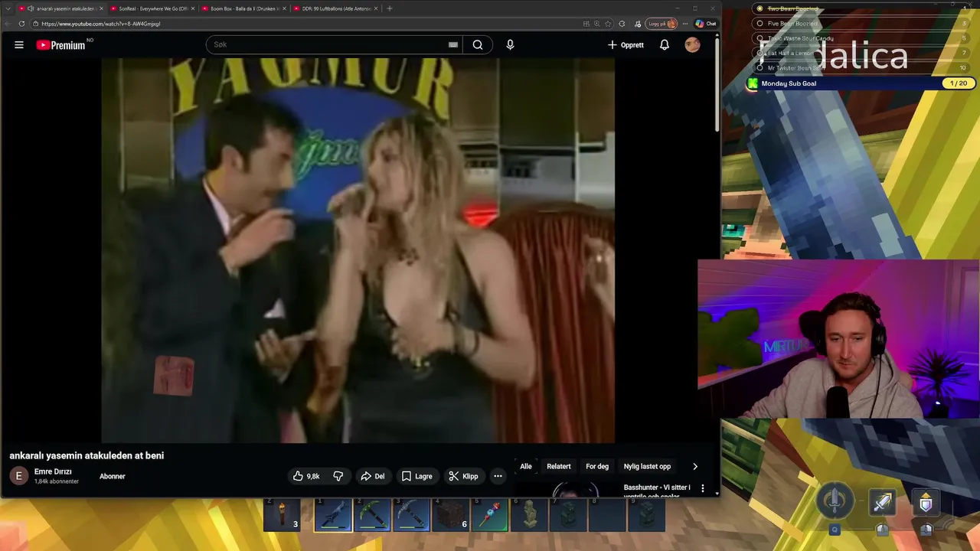The width and height of the screenshot is (980, 551).
Task: Select the torch in hotbar slot with count 3
Action: [283, 515]
